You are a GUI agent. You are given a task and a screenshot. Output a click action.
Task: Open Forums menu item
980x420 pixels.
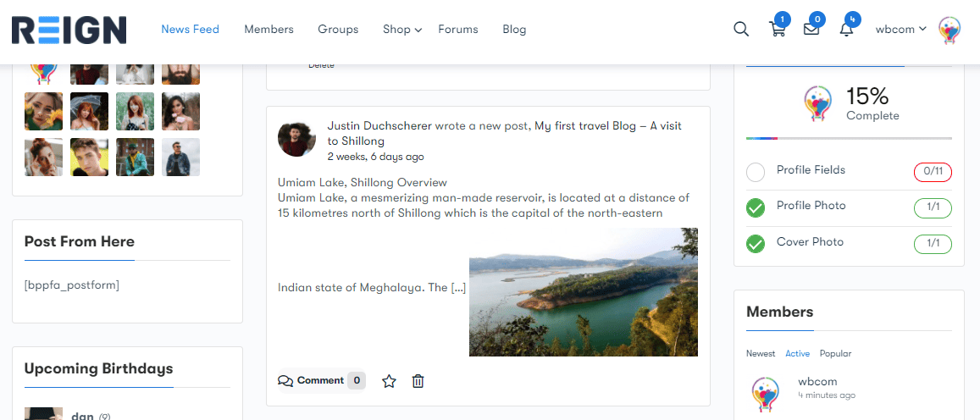click(458, 30)
